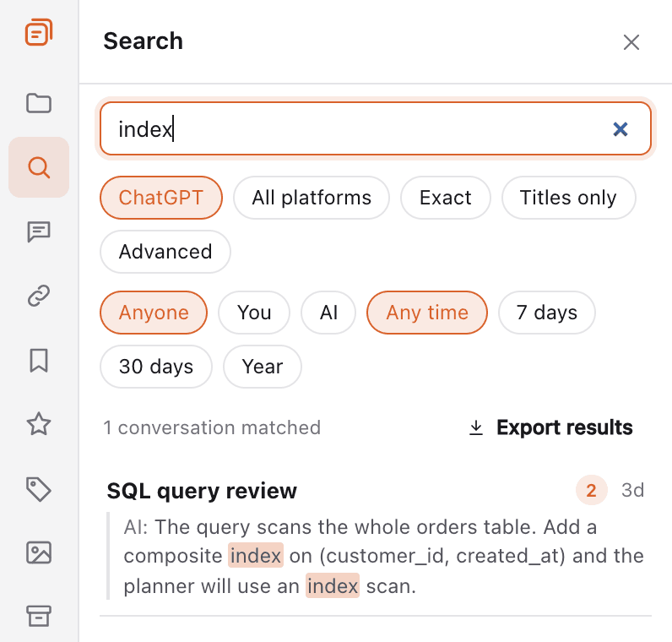
Task: Open the Folders sidebar icon
Action: (x=39, y=103)
